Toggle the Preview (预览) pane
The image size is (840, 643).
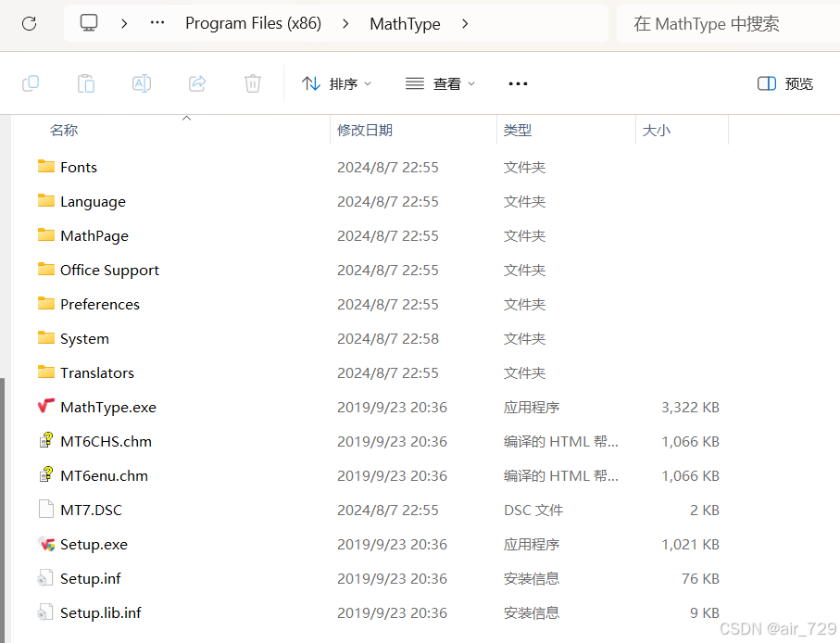click(x=785, y=83)
